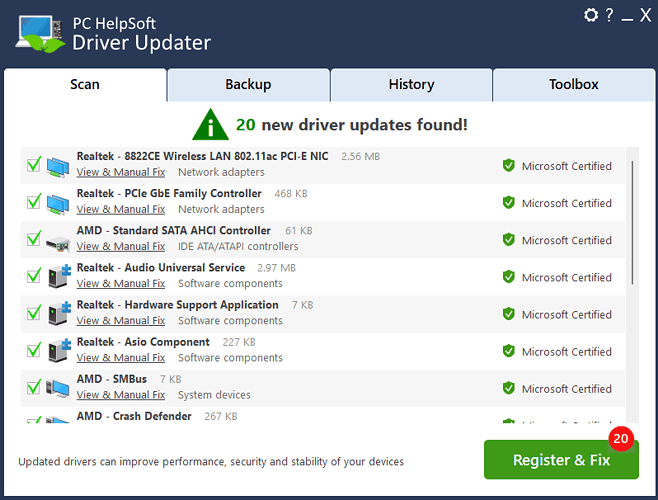The height and width of the screenshot is (500, 658).
Task: Click the 2.97 MB file size label
Action: pos(277,268)
